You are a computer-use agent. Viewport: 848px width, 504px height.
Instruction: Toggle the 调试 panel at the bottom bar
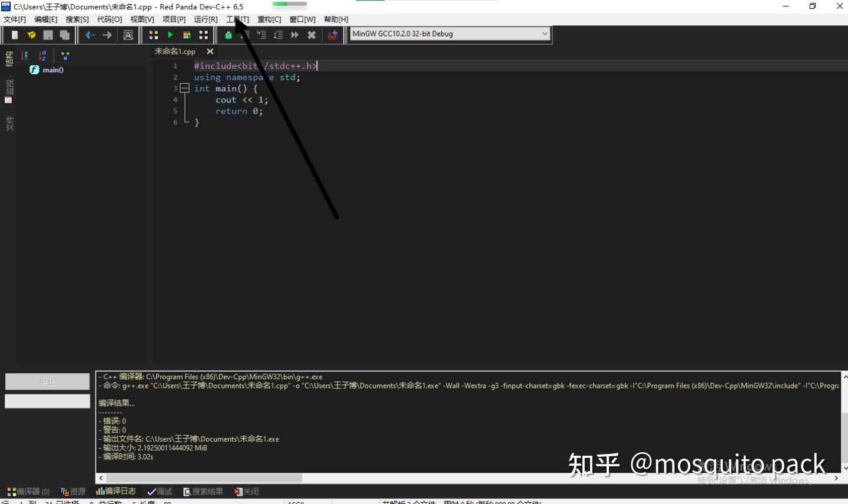[x=160, y=491]
